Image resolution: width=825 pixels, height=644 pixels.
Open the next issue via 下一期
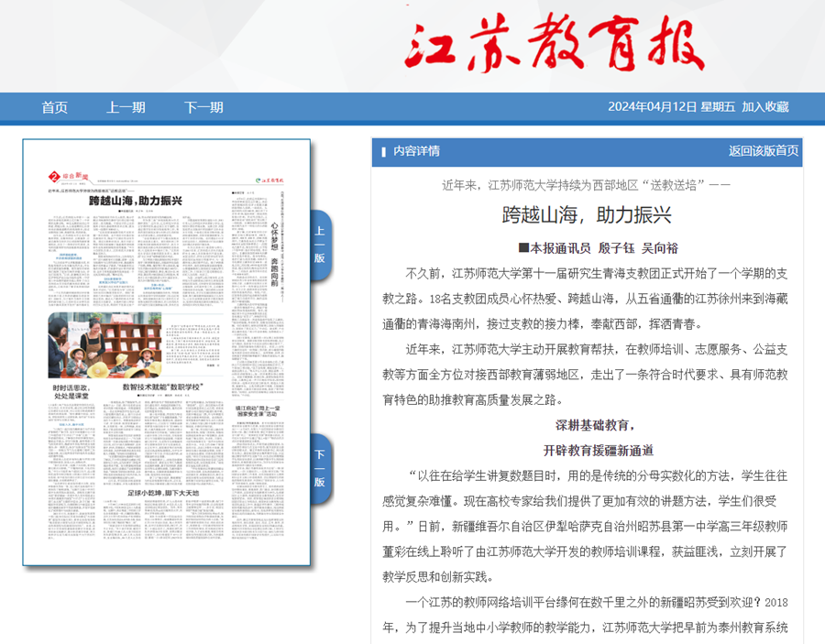[x=203, y=107]
